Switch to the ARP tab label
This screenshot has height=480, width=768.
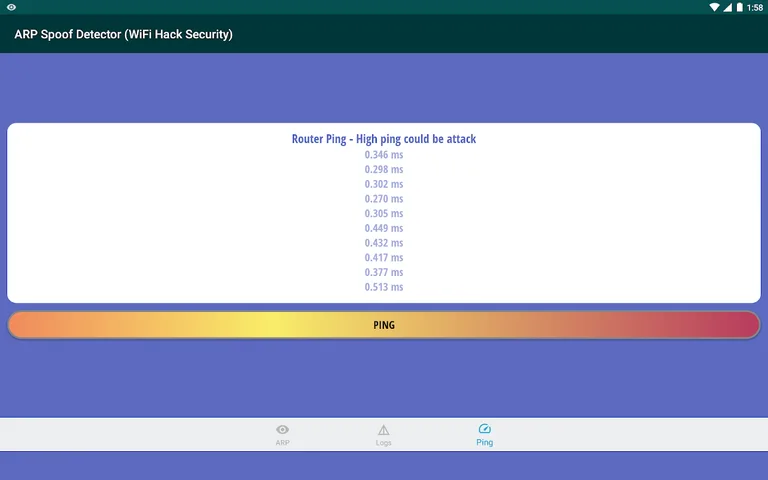point(283,442)
